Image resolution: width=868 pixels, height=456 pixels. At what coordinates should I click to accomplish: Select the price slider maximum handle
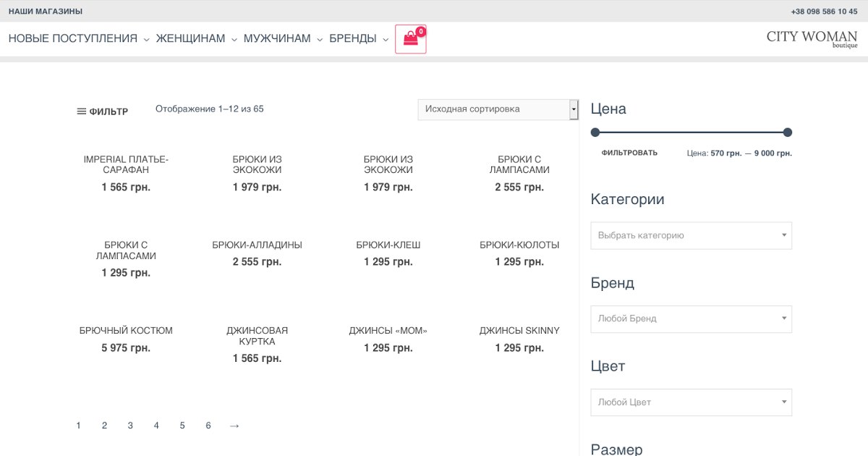click(x=788, y=132)
